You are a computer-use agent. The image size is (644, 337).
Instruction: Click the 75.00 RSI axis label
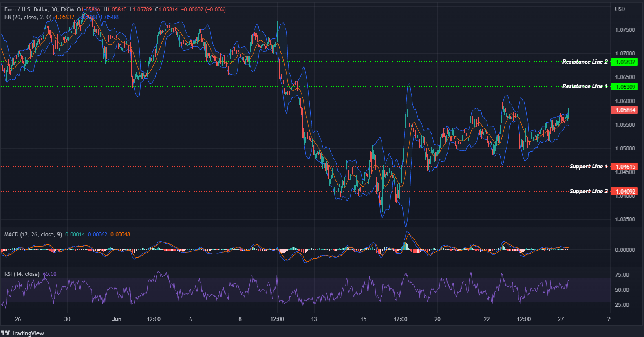(x=622, y=275)
